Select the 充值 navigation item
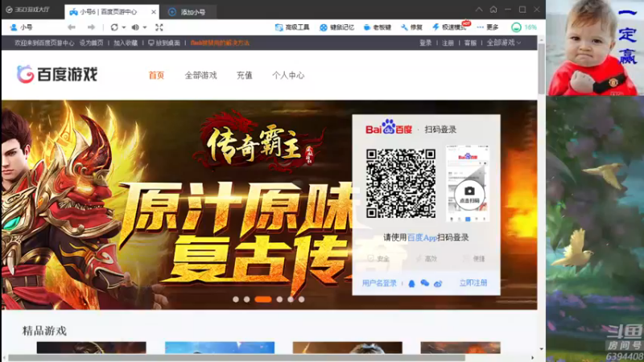 point(245,75)
